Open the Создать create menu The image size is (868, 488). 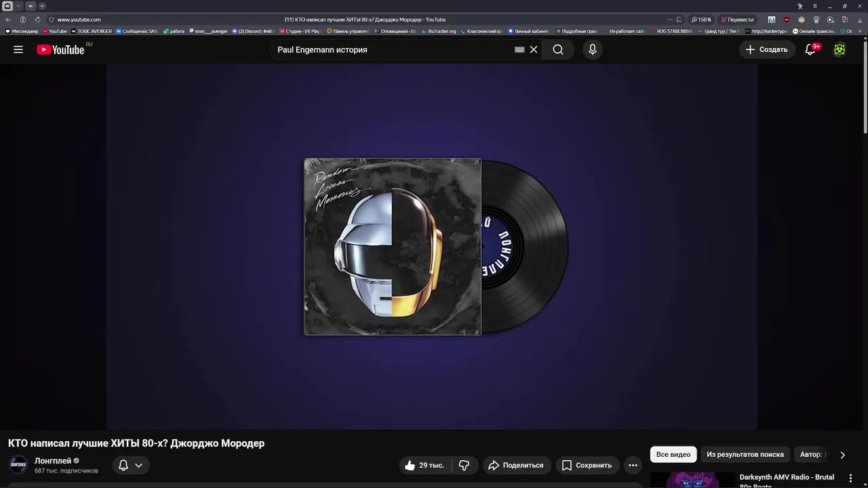point(767,49)
